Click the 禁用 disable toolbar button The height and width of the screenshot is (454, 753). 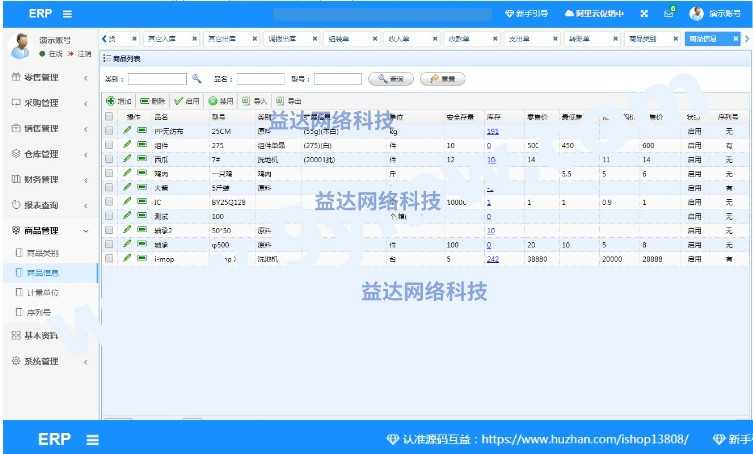[221, 101]
